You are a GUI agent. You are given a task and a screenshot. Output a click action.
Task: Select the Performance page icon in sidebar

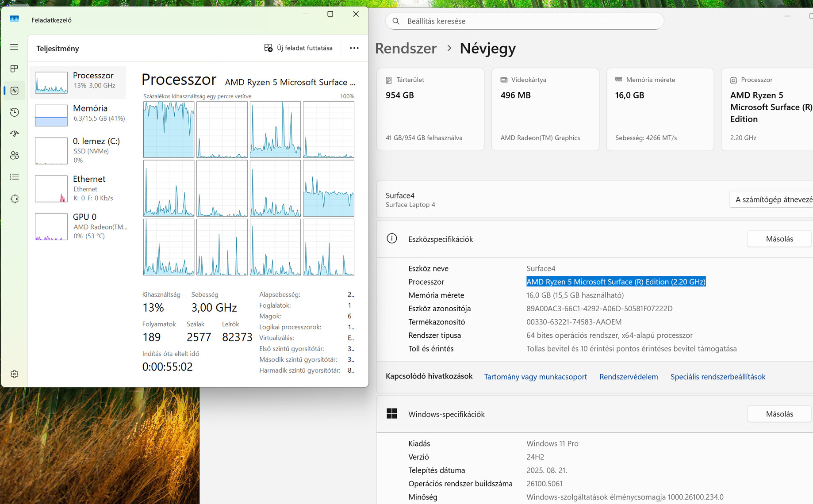click(x=14, y=90)
